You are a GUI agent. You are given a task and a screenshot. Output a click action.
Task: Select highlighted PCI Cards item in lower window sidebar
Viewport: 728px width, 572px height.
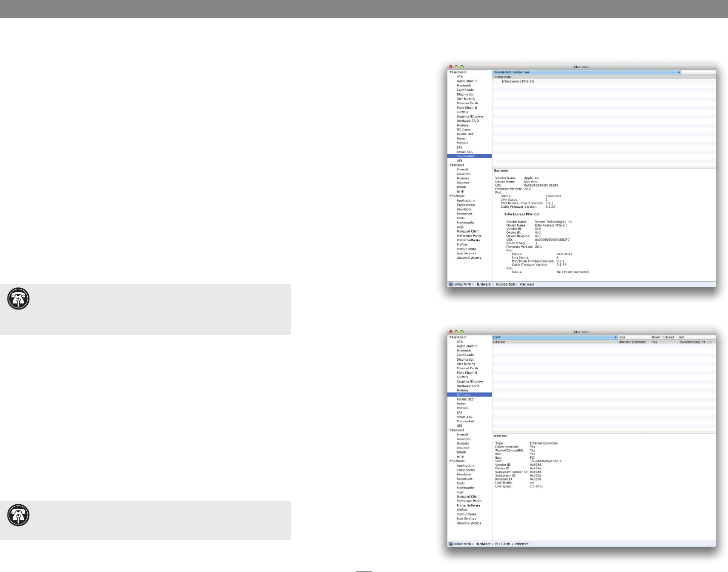(x=469, y=394)
